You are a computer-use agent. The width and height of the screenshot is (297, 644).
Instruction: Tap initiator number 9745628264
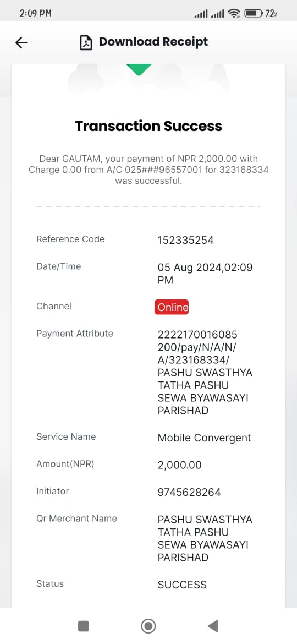[x=190, y=492]
